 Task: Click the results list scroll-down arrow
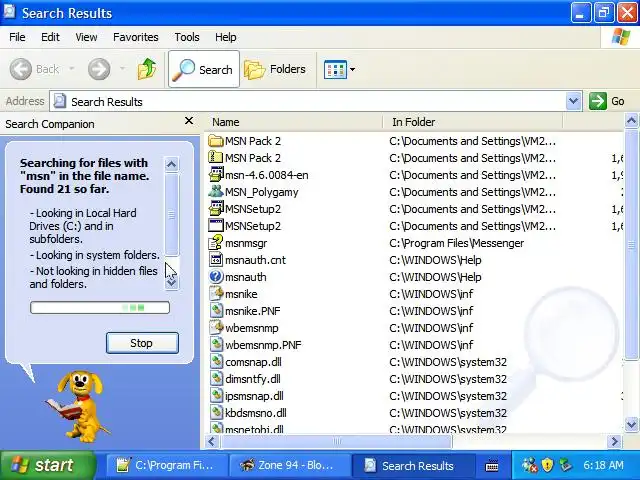631,424
